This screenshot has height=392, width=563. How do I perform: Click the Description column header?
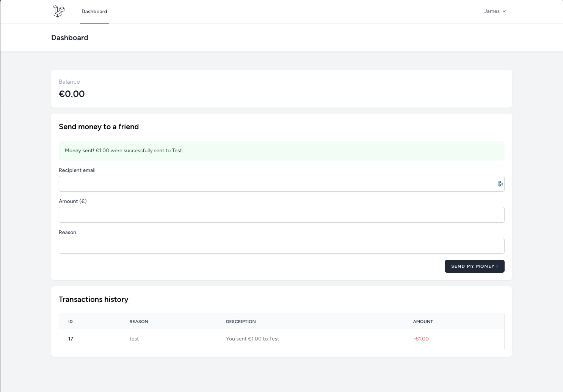pos(241,322)
